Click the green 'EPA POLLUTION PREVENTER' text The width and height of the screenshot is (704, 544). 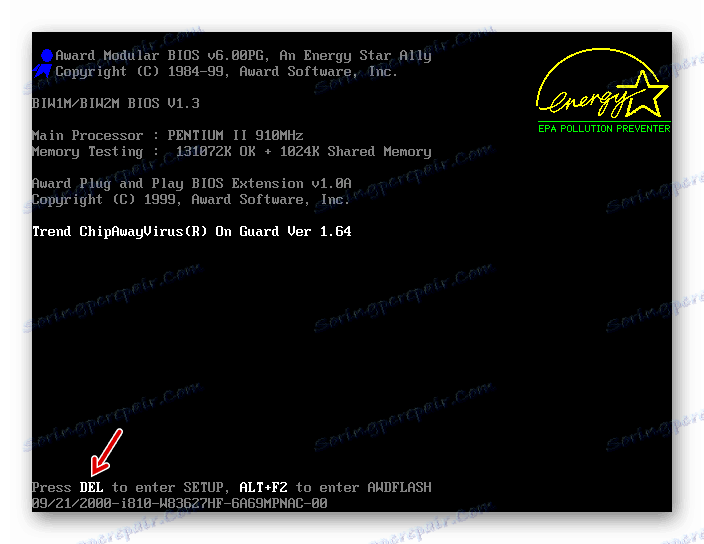604,129
